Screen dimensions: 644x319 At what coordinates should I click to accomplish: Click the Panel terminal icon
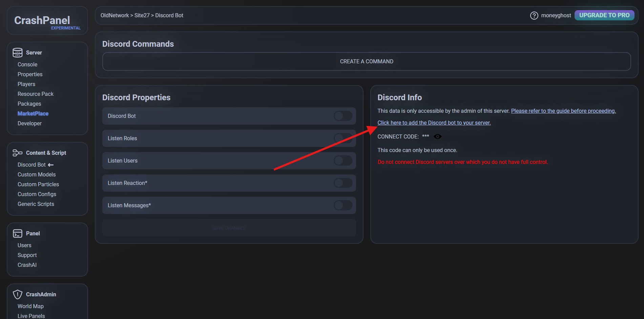click(x=17, y=233)
